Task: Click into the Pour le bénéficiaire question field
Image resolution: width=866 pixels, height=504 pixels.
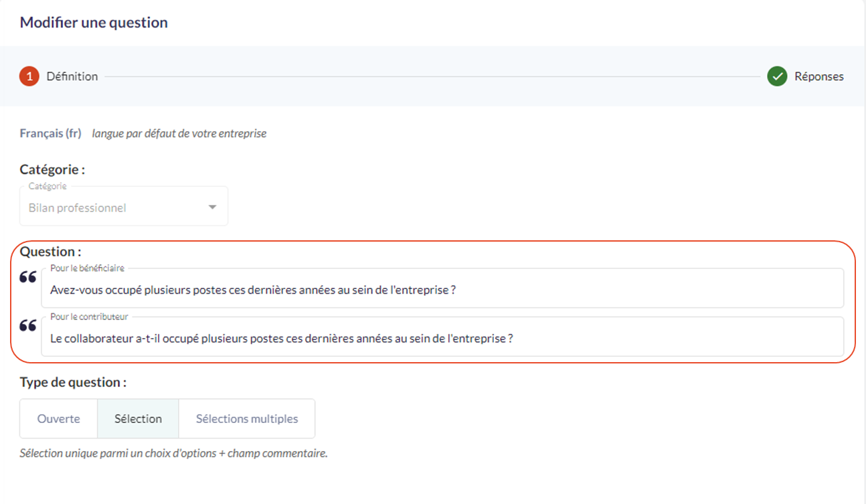Action: [442, 291]
